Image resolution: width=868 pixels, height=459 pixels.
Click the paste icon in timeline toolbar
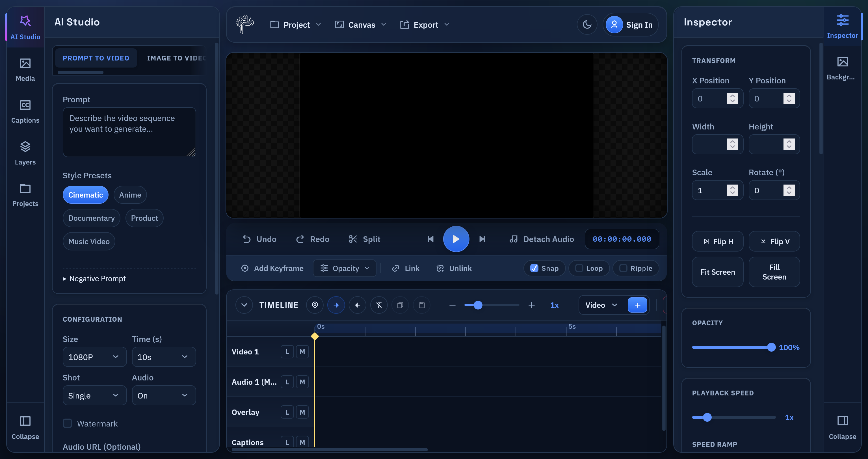pyautogui.click(x=421, y=305)
